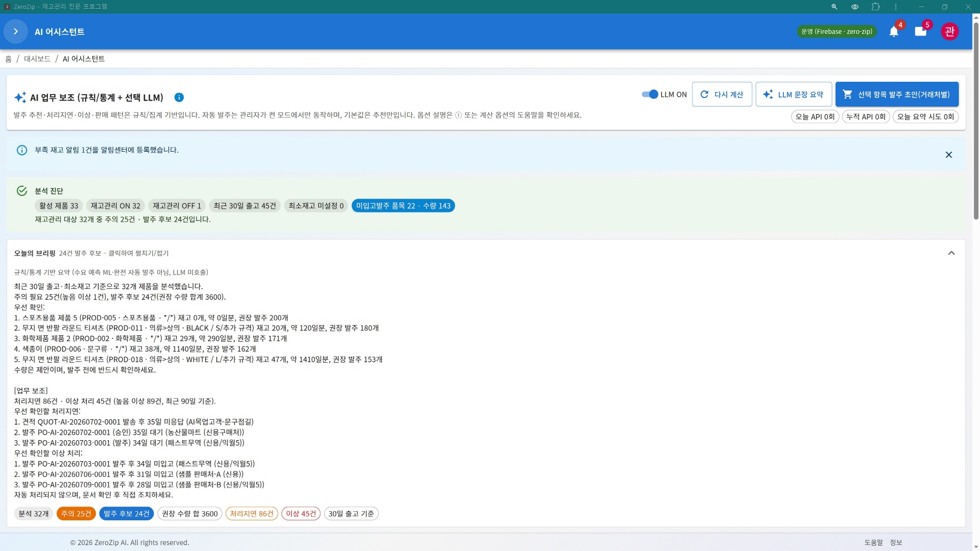
Task: Click the 오늘의 브리핑 header title
Action: click(x=34, y=253)
